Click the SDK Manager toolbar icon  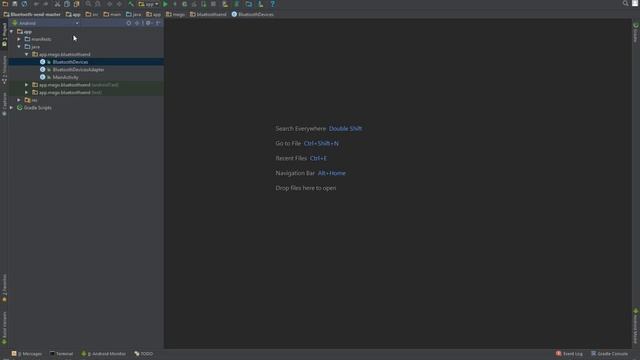[x=260, y=4]
